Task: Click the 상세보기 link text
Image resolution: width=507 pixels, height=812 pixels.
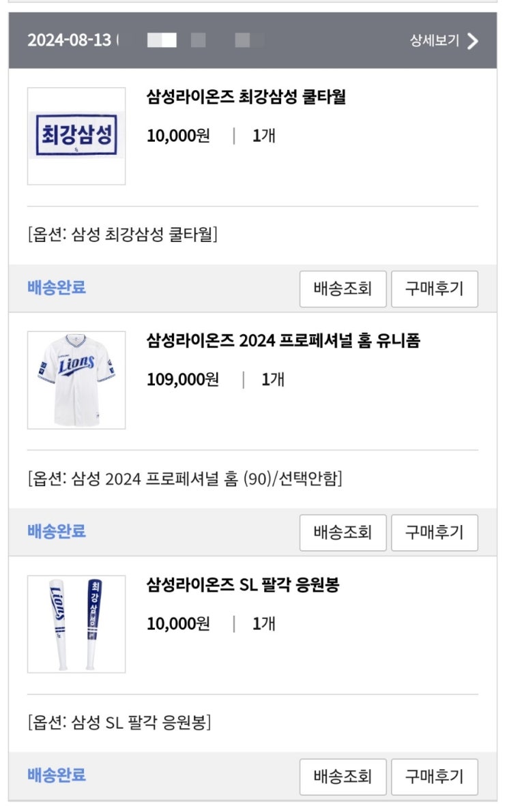Action: tap(435, 40)
